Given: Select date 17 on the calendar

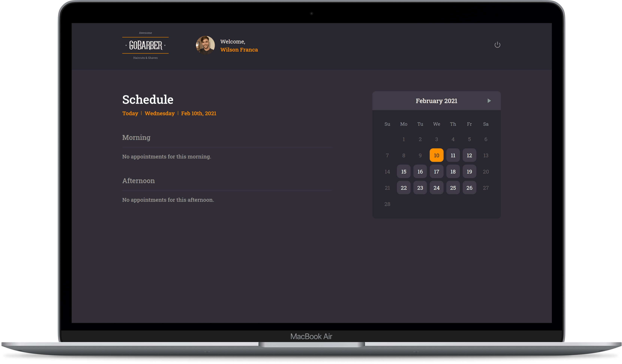Looking at the screenshot, I should click(x=436, y=171).
